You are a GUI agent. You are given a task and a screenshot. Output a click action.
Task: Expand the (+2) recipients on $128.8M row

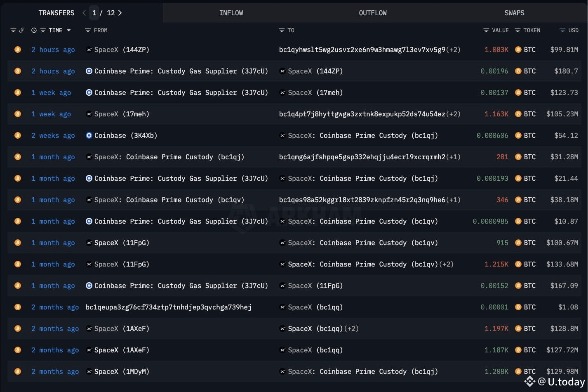pos(351,328)
